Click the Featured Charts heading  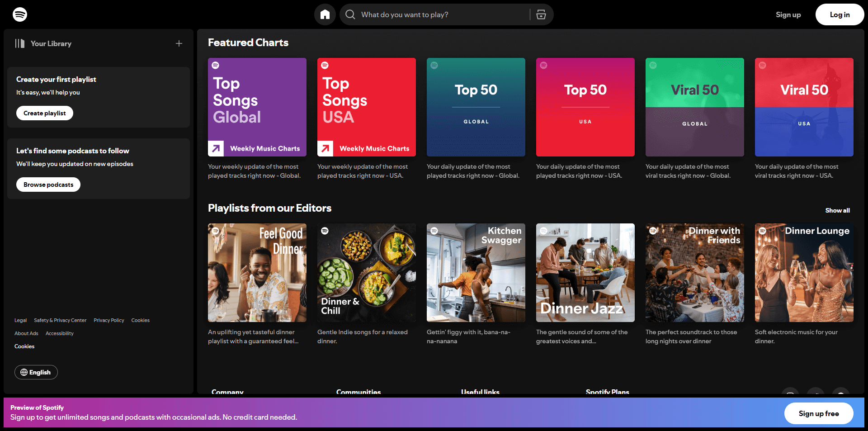pyautogui.click(x=248, y=43)
